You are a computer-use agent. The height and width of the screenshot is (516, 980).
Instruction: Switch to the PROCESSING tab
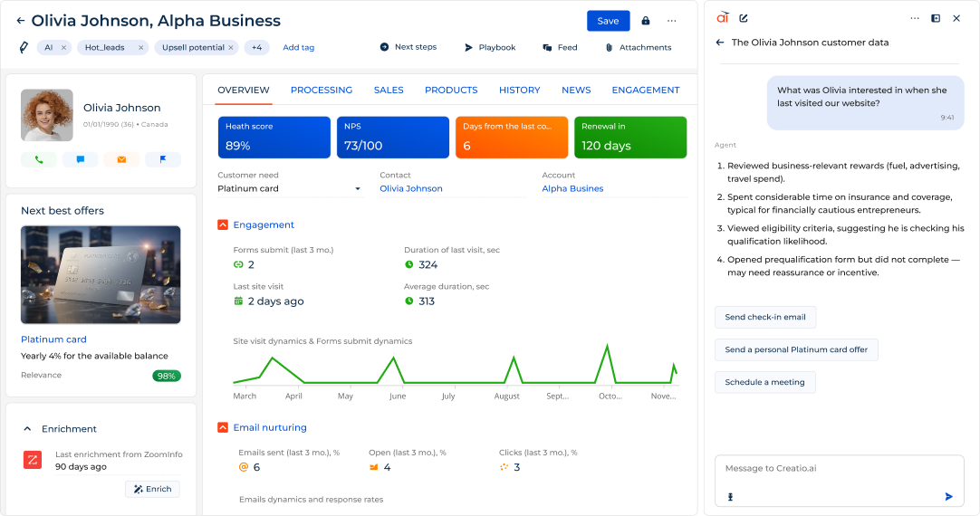click(x=322, y=91)
